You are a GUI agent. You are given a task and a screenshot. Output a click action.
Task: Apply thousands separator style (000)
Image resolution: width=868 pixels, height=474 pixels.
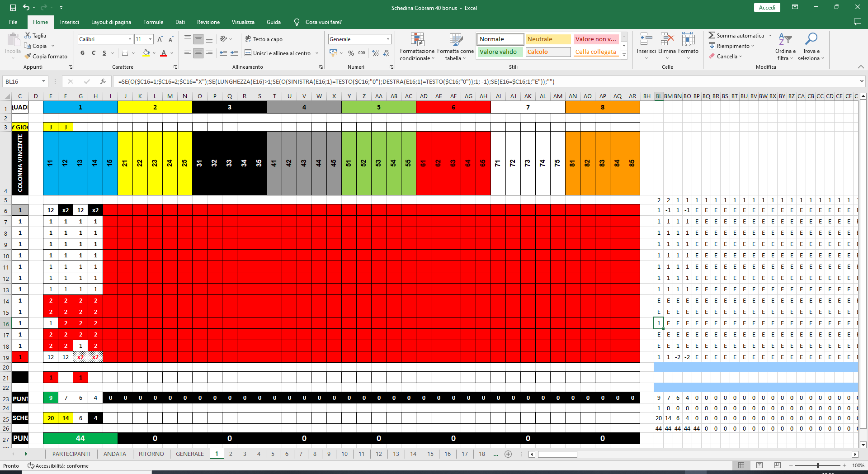coord(362,53)
